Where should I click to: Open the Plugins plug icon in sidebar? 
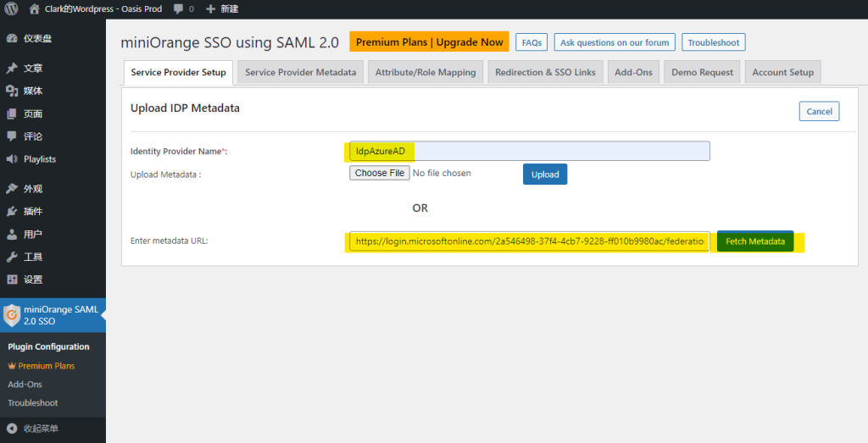12,211
